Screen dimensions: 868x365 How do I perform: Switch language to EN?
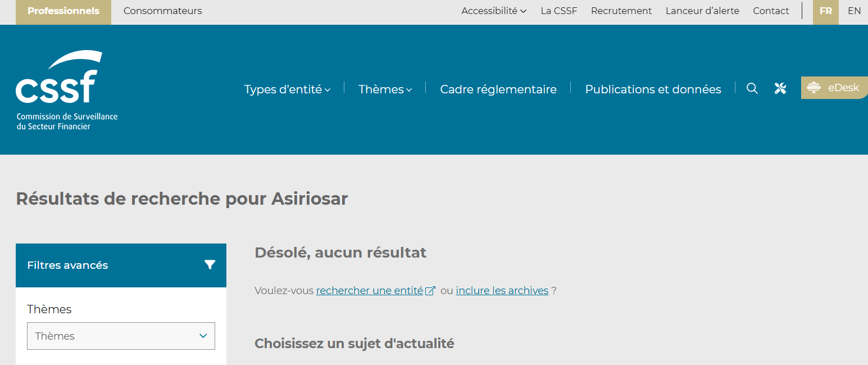click(x=854, y=11)
